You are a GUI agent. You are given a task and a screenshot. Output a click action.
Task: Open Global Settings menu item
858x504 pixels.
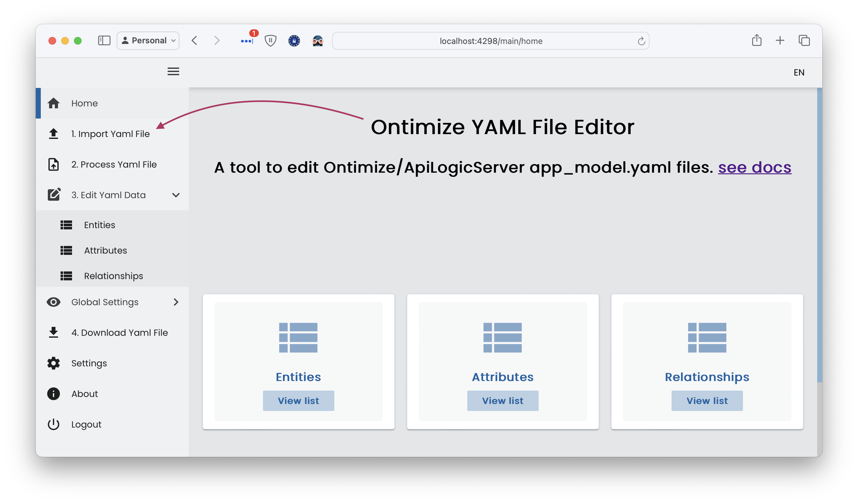point(113,302)
